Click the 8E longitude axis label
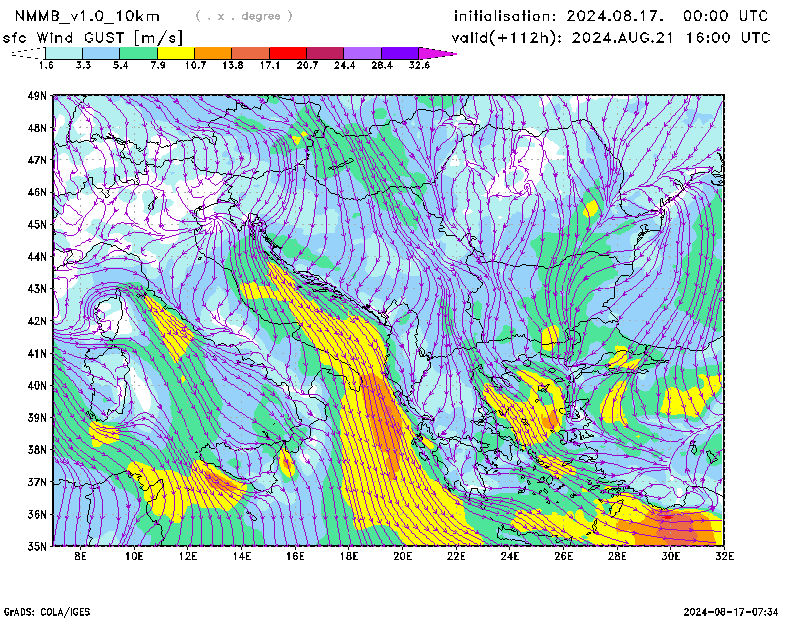This screenshot has width=800, height=618. 81,555
